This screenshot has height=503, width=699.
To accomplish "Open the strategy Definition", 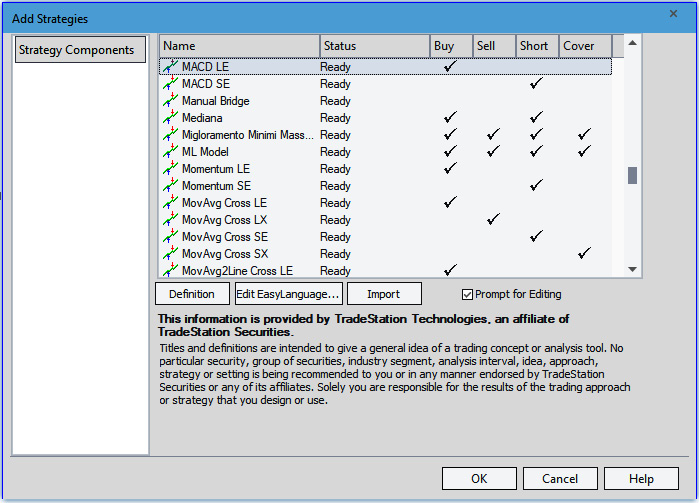I will 192,294.
